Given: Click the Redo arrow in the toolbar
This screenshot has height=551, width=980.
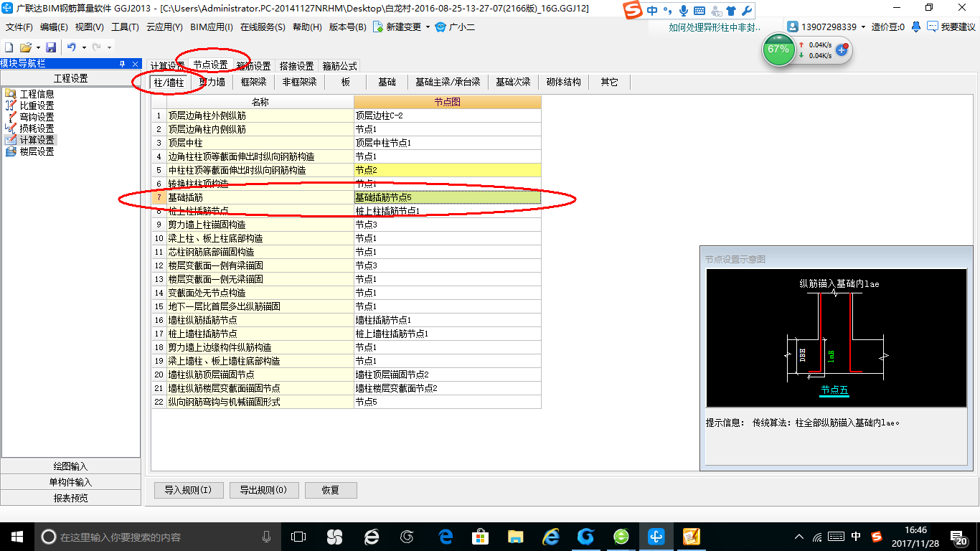Looking at the screenshot, I should 97,47.
